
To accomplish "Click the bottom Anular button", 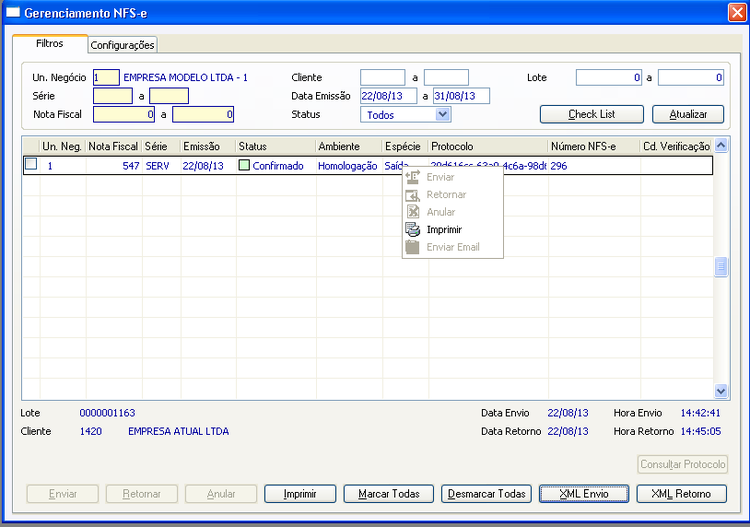I will coord(221,494).
